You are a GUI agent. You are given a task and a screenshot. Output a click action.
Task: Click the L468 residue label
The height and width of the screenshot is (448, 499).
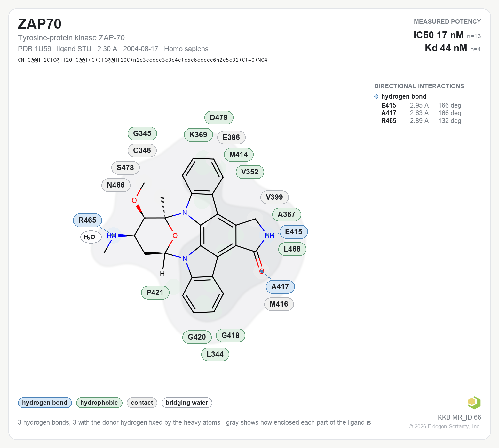pos(292,249)
